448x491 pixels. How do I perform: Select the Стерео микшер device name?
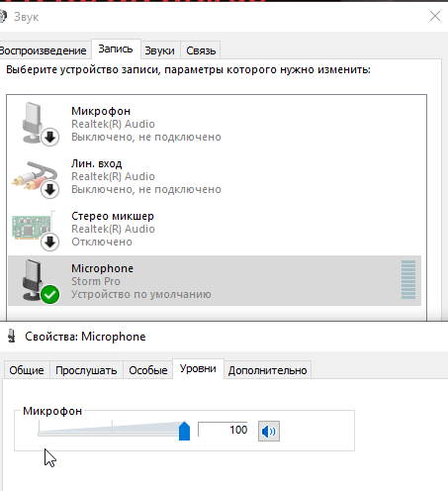tap(113, 216)
